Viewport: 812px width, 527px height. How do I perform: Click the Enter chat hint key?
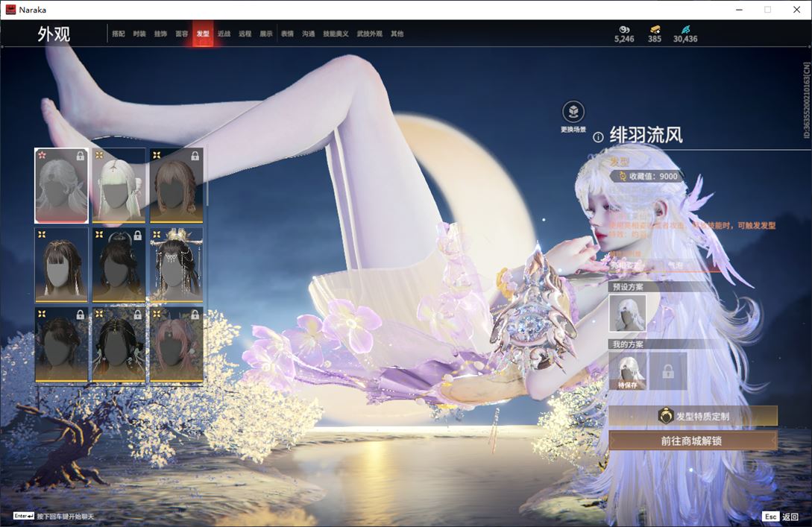[23, 516]
